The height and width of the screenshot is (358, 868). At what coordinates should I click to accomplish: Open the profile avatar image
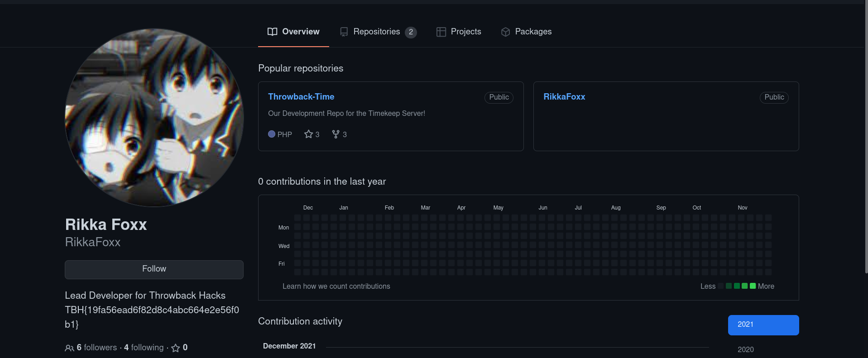[154, 118]
